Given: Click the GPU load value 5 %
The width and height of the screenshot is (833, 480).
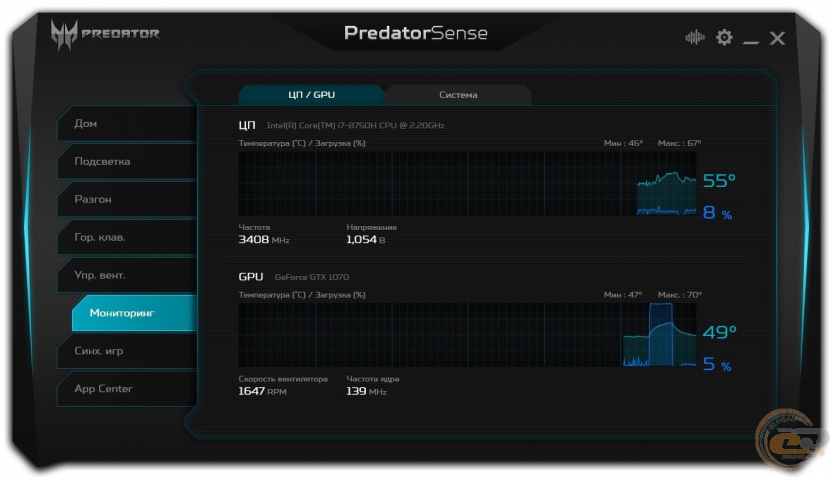Looking at the screenshot, I should [717, 364].
